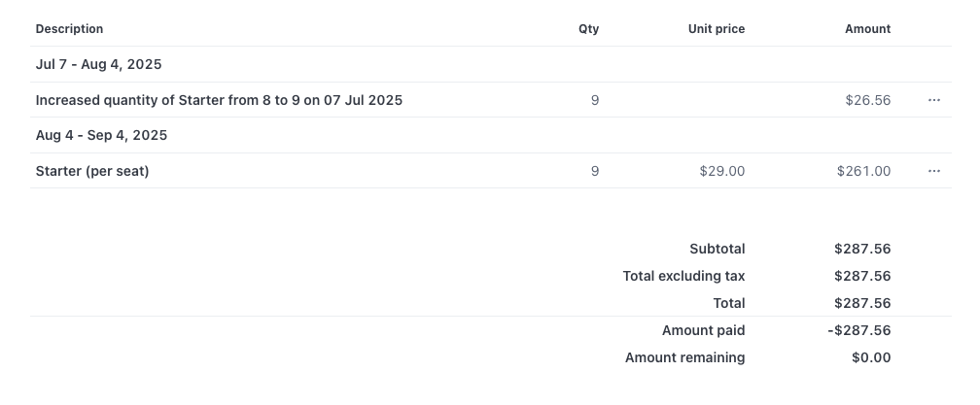Click the Qty column header
The height and width of the screenshot is (405, 980).
click(589, 29)
